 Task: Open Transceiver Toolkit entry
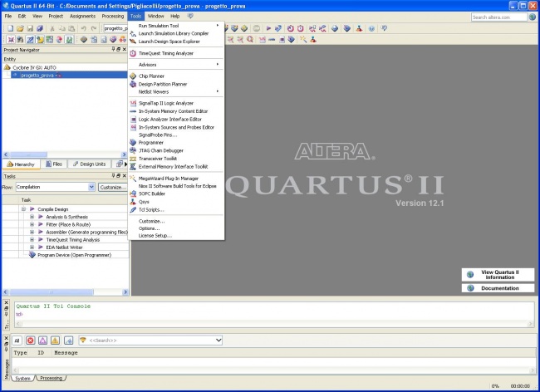(x=176, y=159)
